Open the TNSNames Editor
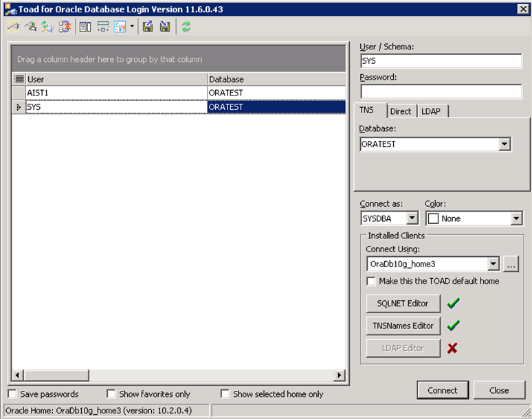Viewport: 532px width, 419px height. pos(403,326)
